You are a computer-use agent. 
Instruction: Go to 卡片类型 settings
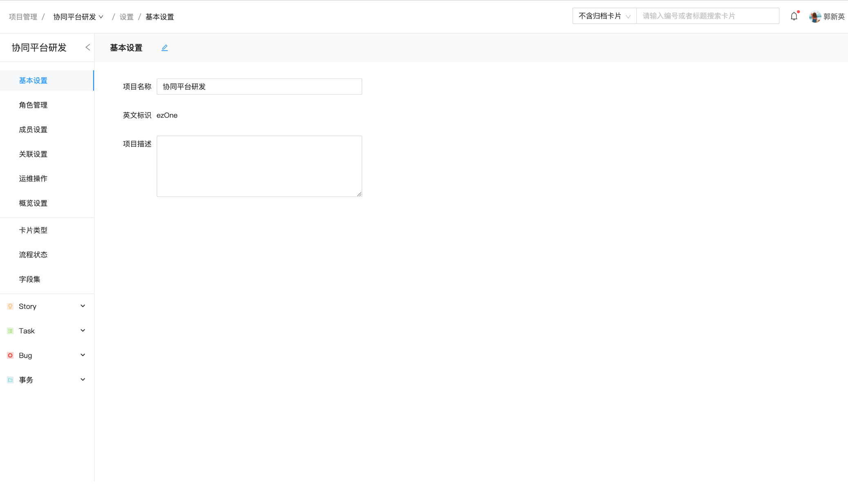pyautogui.click(x=33, y=230)
